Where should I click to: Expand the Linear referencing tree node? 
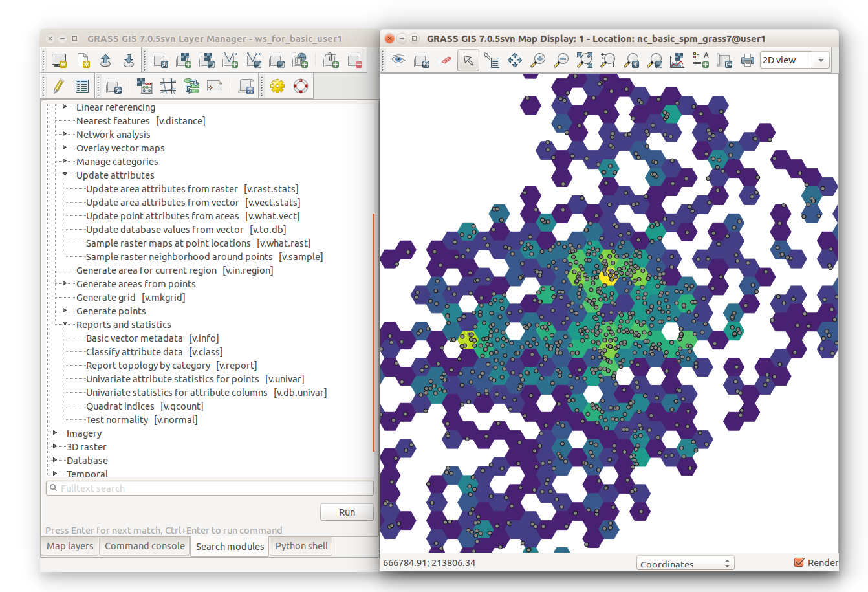pos(65,107)
